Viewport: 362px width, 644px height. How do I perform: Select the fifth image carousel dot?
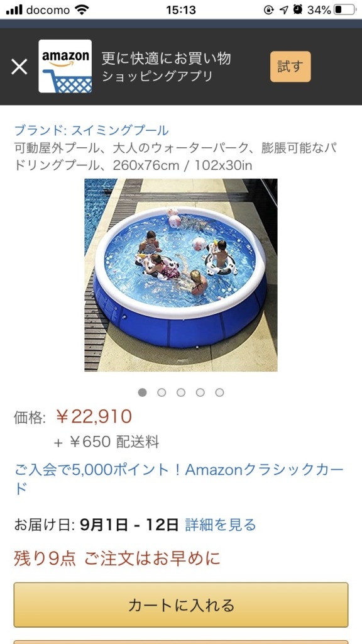click(x=219, y=392)
